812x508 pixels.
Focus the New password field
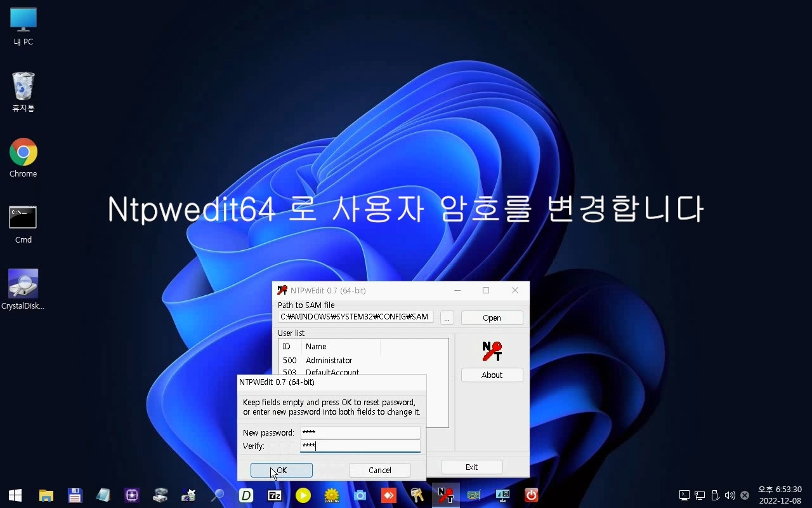pos(360,432)
